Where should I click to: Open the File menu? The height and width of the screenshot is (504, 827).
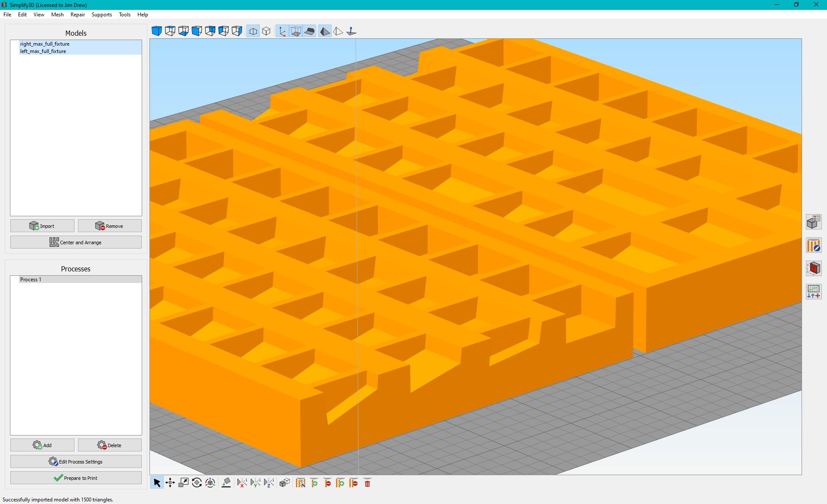click(7, 14)
